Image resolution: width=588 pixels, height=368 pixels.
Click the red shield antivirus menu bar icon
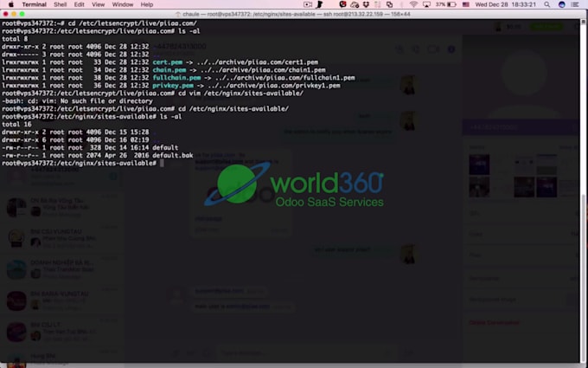(x=342, y=4)
